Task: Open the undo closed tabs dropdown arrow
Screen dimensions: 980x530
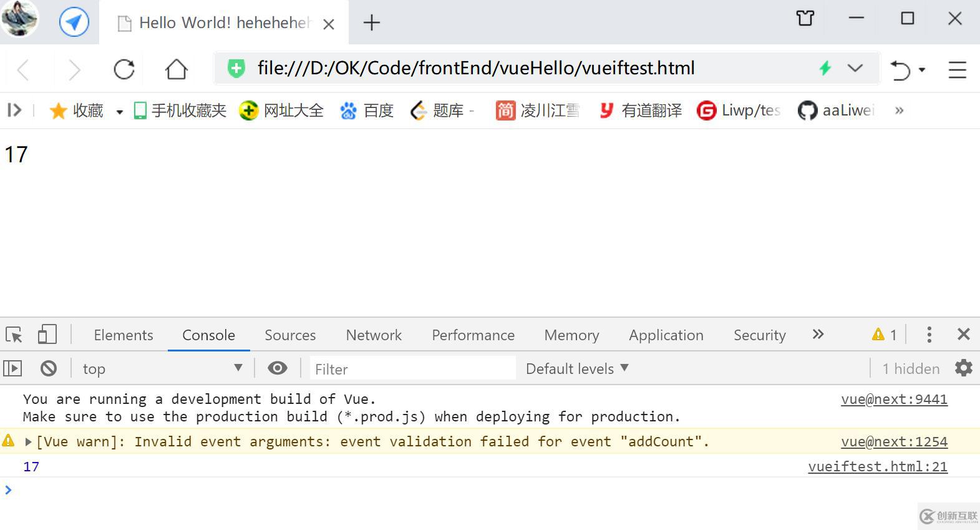Action: (x=922, y=70)
